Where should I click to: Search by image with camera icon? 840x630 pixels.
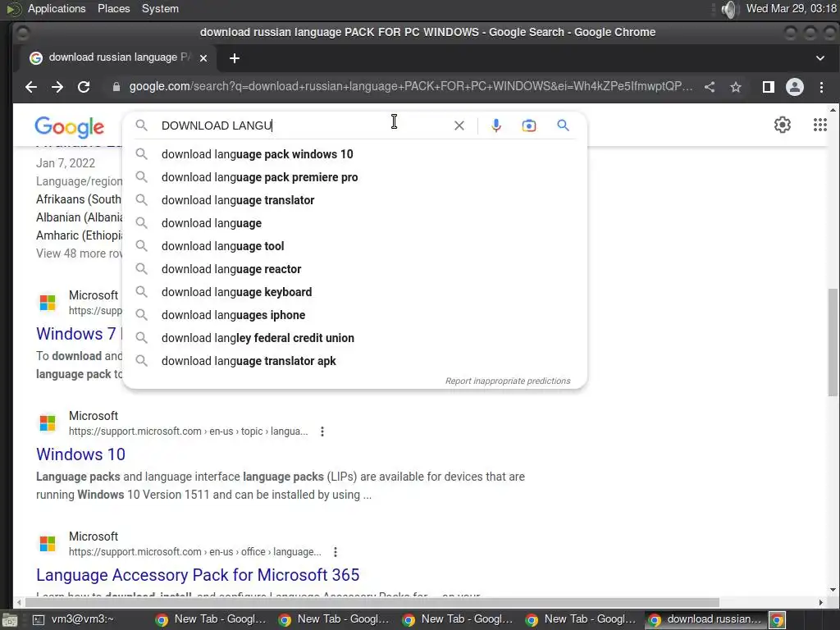[x=529, y=126]
